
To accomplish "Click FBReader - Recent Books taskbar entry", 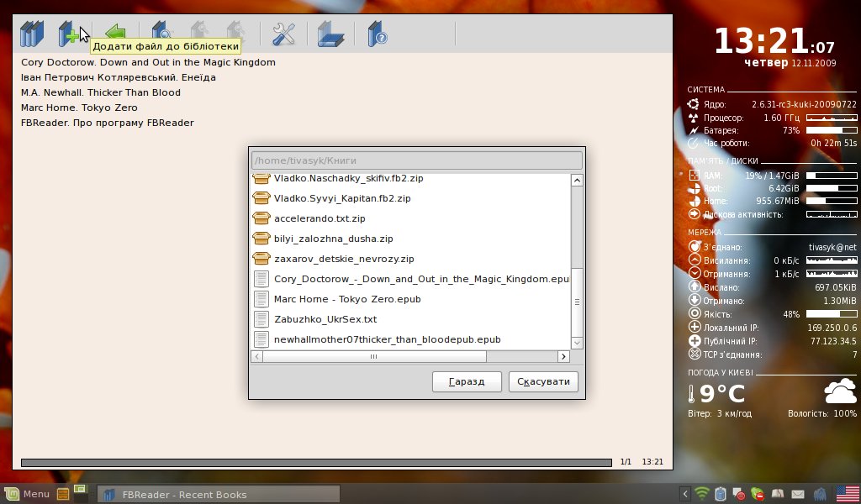I will coord(219,494).
